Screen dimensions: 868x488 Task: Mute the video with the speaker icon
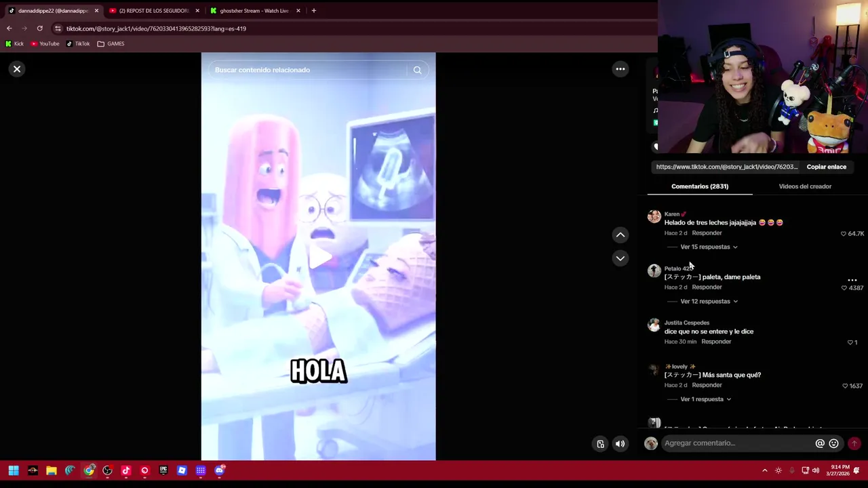click(x=620, y=444)
